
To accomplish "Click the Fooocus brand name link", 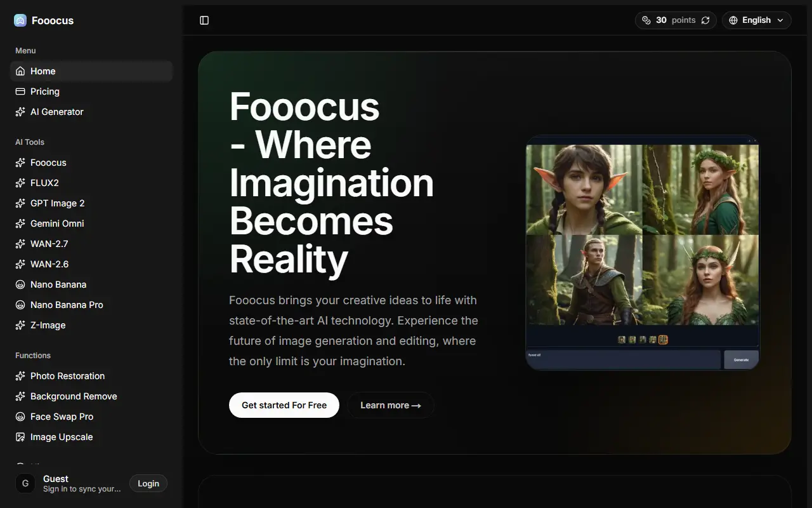I will click(53, 20).
